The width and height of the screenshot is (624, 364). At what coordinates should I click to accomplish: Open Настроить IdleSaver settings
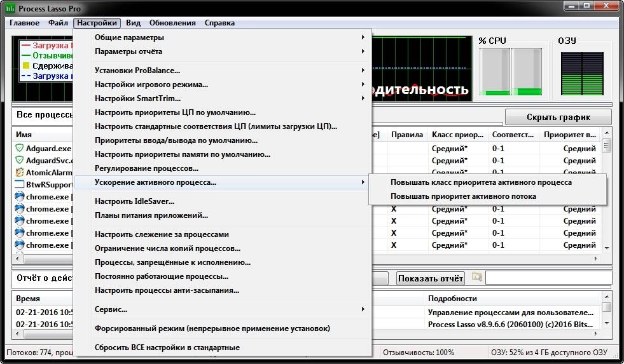coord(223,201)
